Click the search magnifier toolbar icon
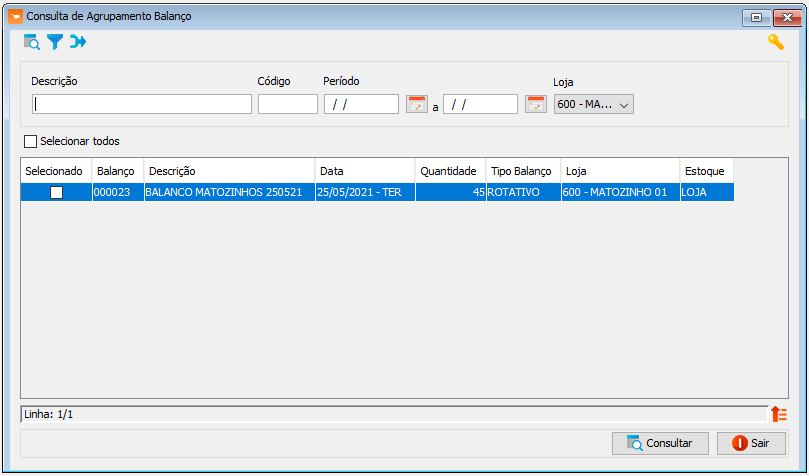Image resolution: width=809 pixels, height=476 pixels. (x=32, y=42)
